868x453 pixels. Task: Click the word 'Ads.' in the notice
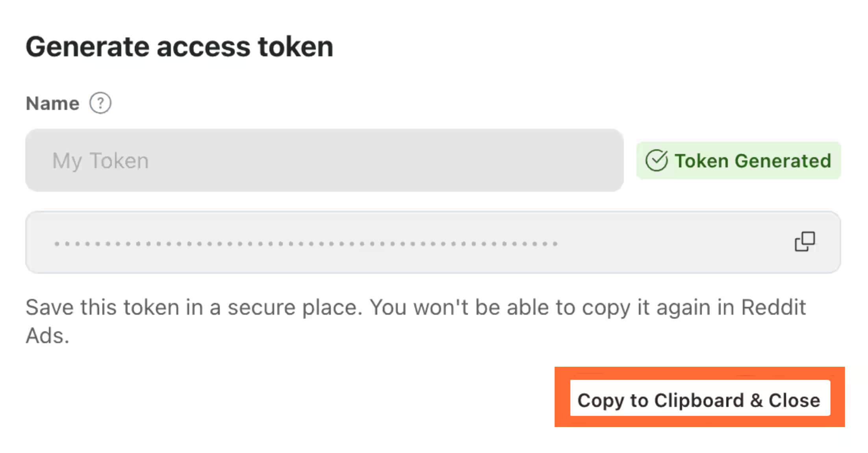pyautogui.click(x=48, y=336)
